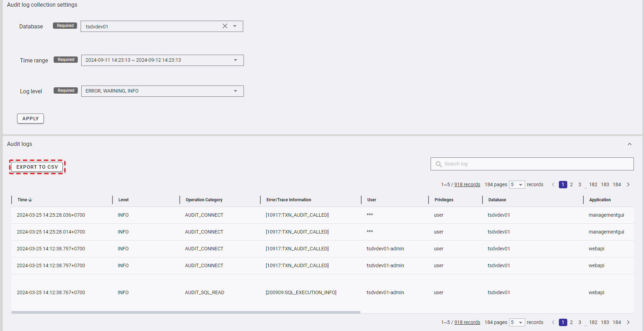Click EXPORT TO CSV button
The height and width of the screenshot is (331, 644).
tap(37, 167)
